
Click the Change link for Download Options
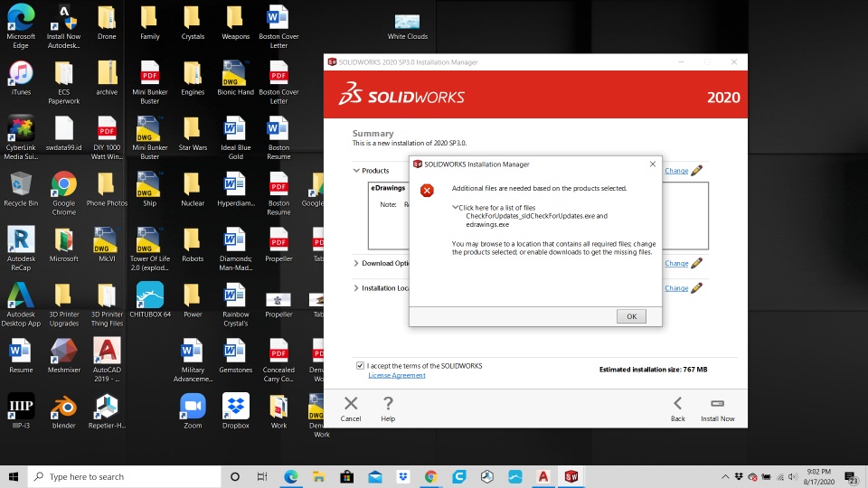click(x=676, y=263)
